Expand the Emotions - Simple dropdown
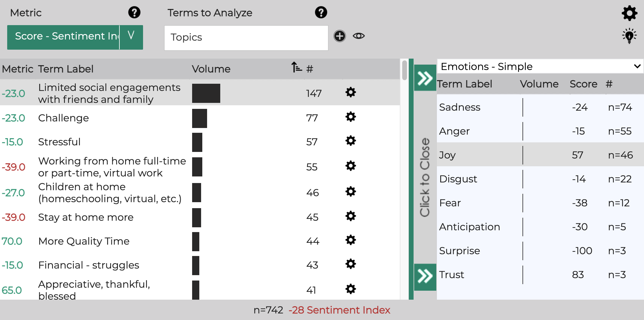Image resolution: width=644 pixels, height=320 pixels. (540, 66)
